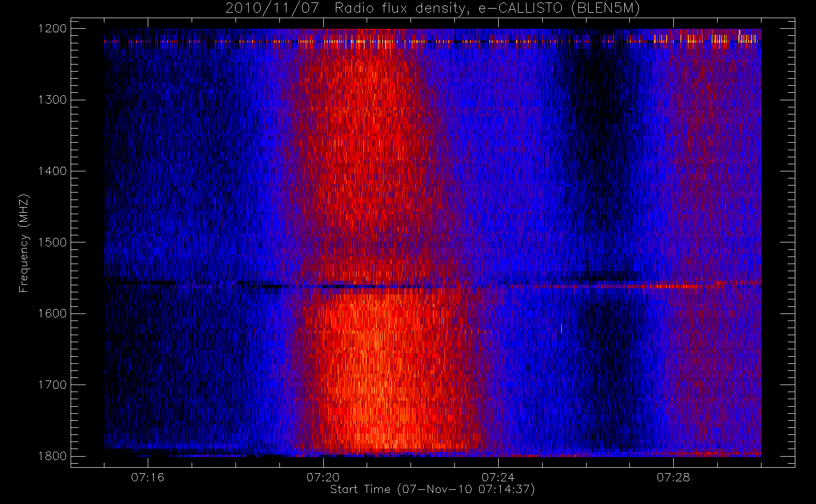The height and width of the screenshot is (504, 816).
Task: Click the 'Start Time (07-Nov-10 07:14:37)' x-axis title
Action: 432,489
